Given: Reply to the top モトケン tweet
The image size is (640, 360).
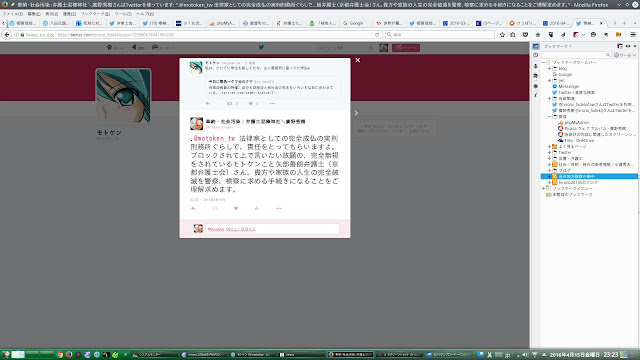Looking at the screenshot, I should [208, 103].
